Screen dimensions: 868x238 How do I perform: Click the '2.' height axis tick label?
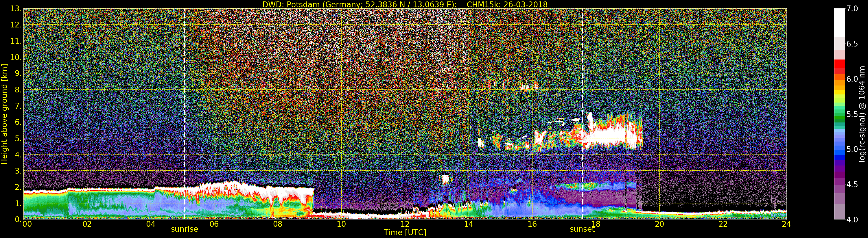18,187
